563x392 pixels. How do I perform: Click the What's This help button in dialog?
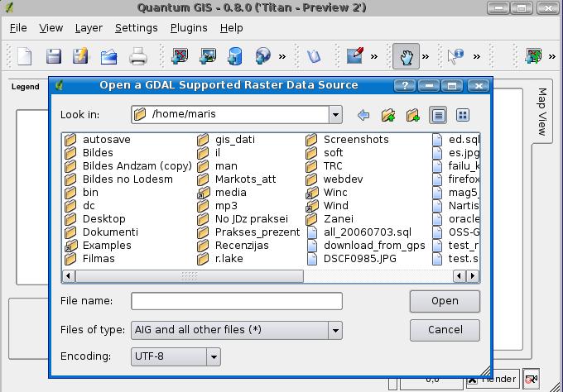tap(405, 86)
